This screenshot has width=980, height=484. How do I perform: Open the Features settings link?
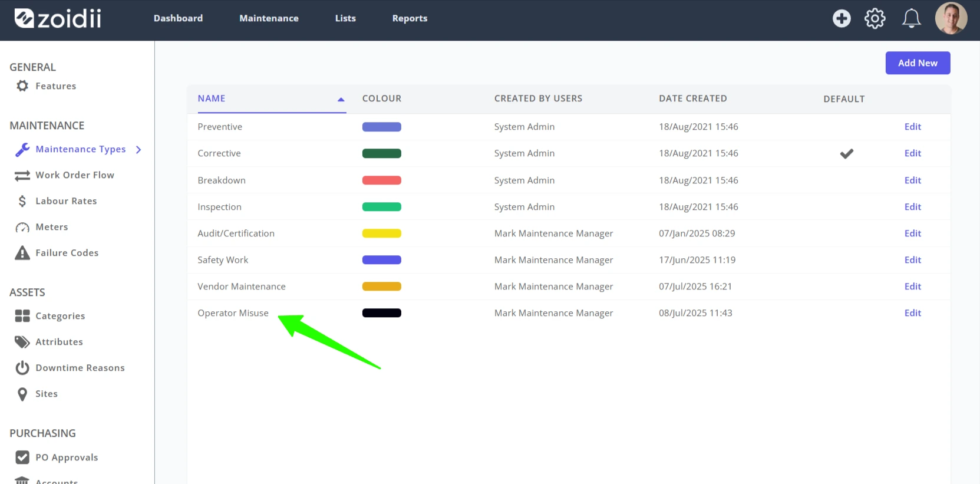[x=55, y=86]
